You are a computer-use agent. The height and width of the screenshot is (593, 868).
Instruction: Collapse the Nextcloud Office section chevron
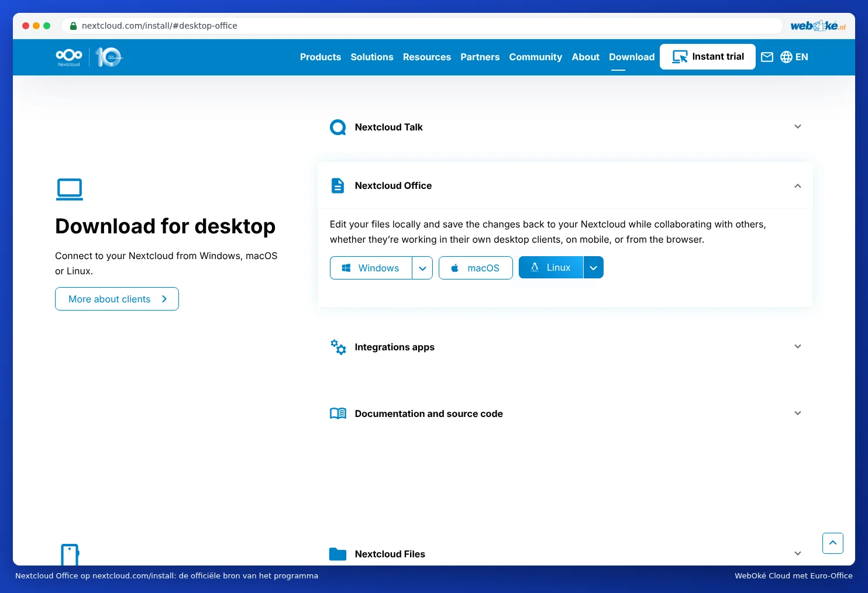point(798,185)
